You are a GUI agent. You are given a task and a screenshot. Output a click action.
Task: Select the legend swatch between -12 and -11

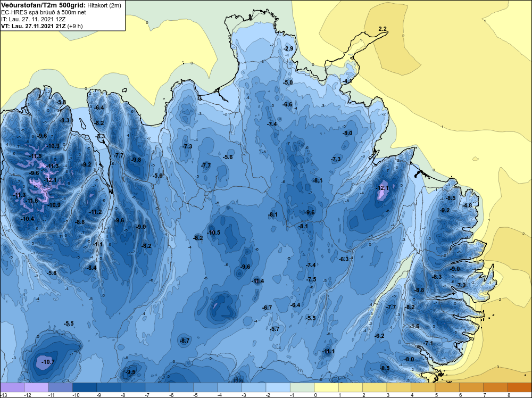click(36, 387)
